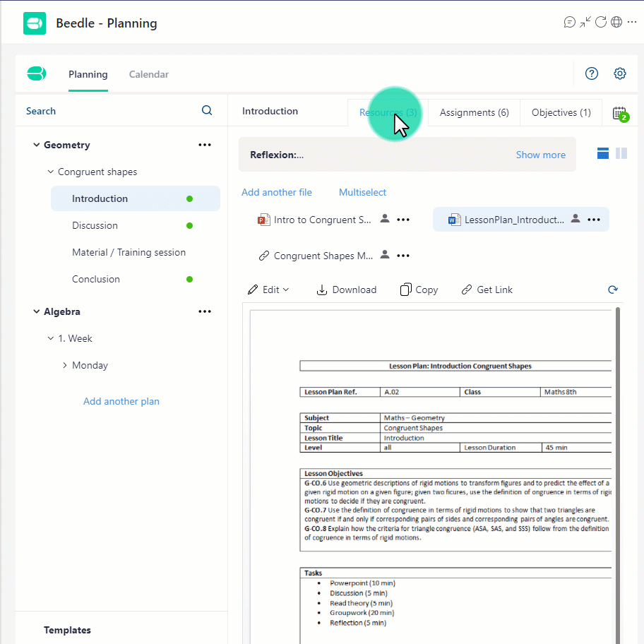Open the globe website icon
The width and height of the screenshot is (644, 644).
click(616, 22)
